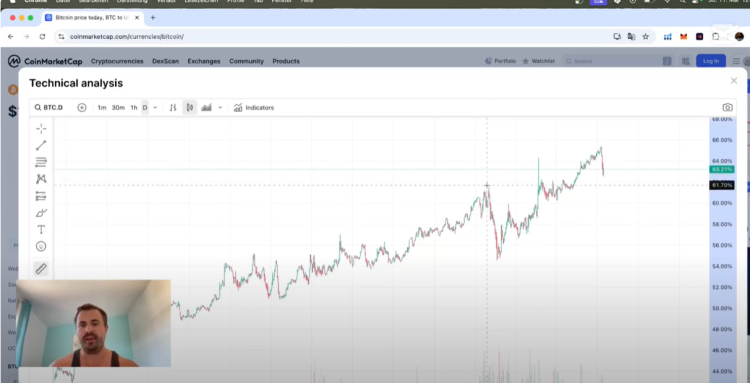Switch to candlestick chart style
The image size is (750, 383).
click(190, 108)
